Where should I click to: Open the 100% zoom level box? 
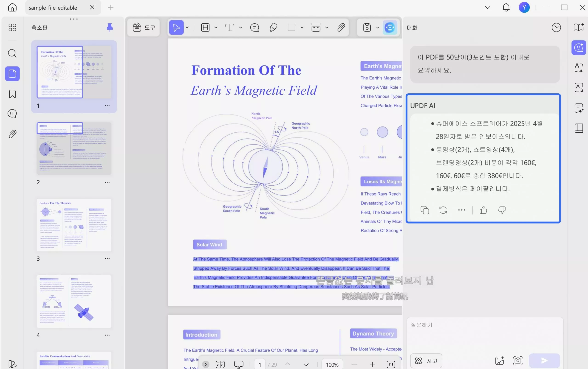point(332,364)
